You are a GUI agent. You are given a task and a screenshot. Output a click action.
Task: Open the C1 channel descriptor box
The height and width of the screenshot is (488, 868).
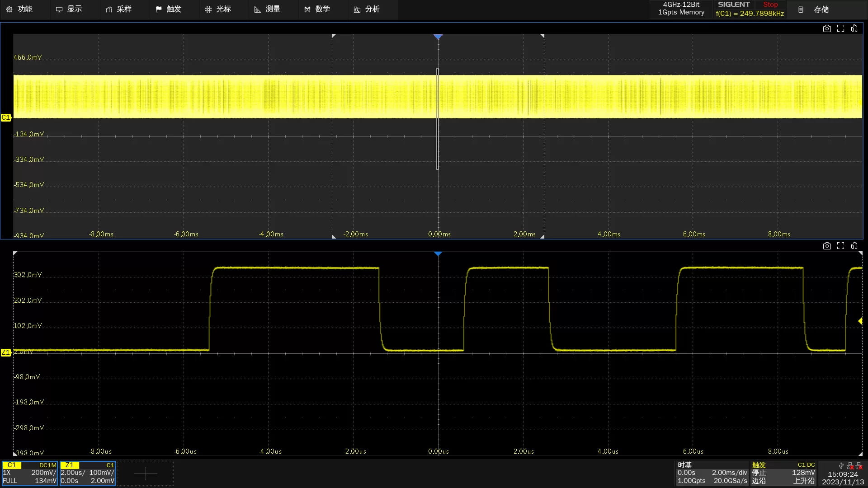click(x=30, y=473)
